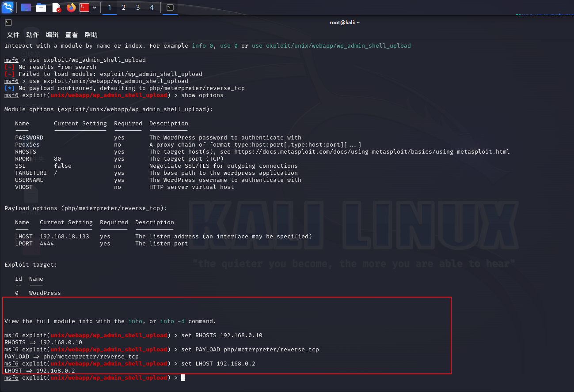The width and height of the screenshot is (574, 392).
Task: Open the text editor launcher icon
Action: coord(56,8)
